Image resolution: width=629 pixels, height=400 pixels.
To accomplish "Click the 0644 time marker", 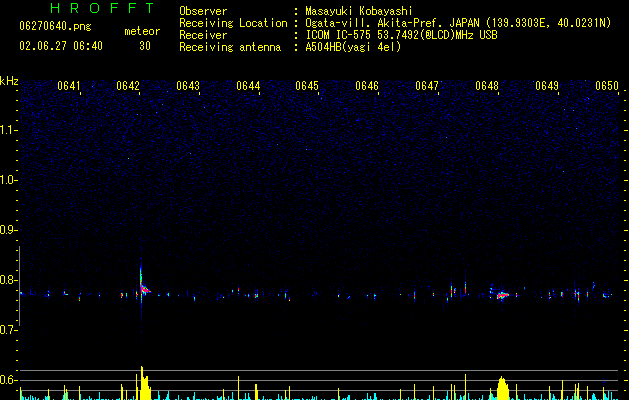I will click(x=248, y=86).
